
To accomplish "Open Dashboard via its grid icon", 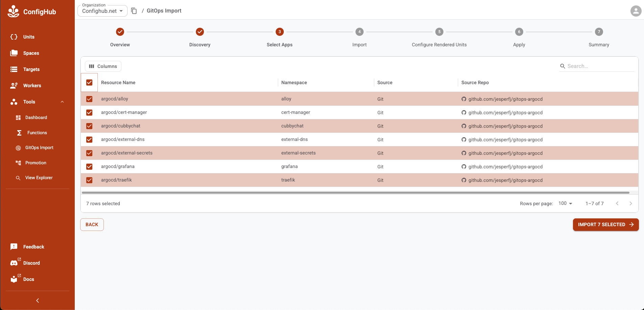I will (x=18, y=118).
